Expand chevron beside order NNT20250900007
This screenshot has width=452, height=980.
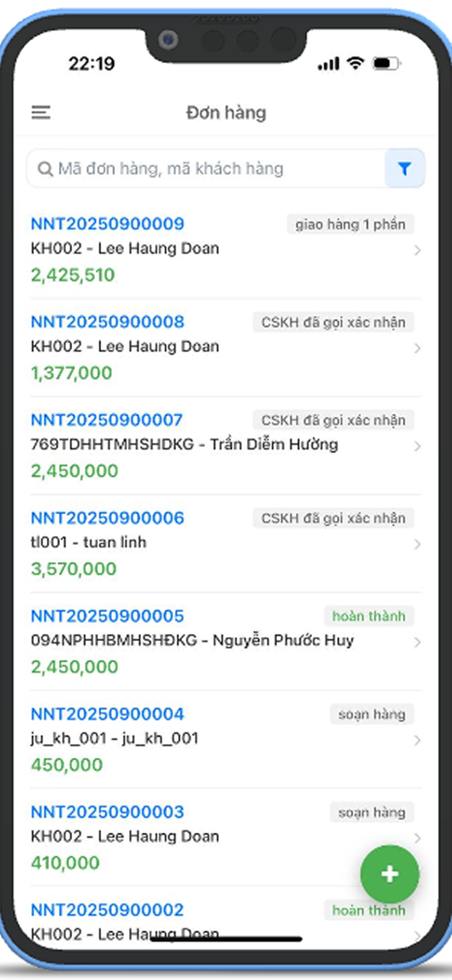click(x=417, y=446)
